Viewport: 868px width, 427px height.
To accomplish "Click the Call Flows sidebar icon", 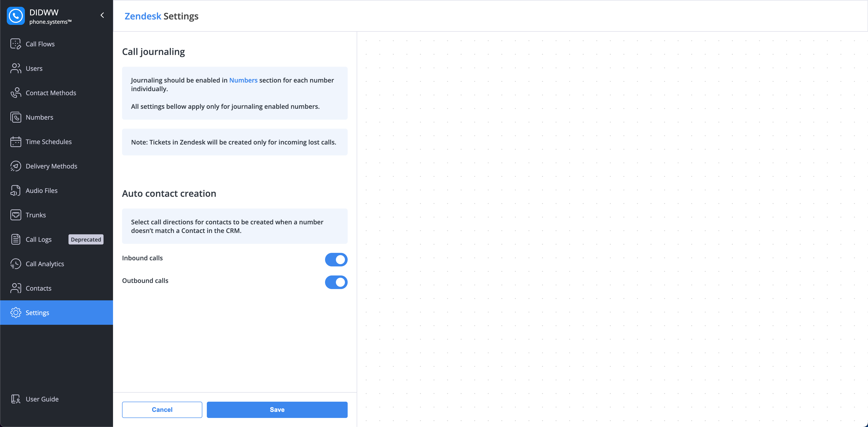I will click(x=16, y=44).
